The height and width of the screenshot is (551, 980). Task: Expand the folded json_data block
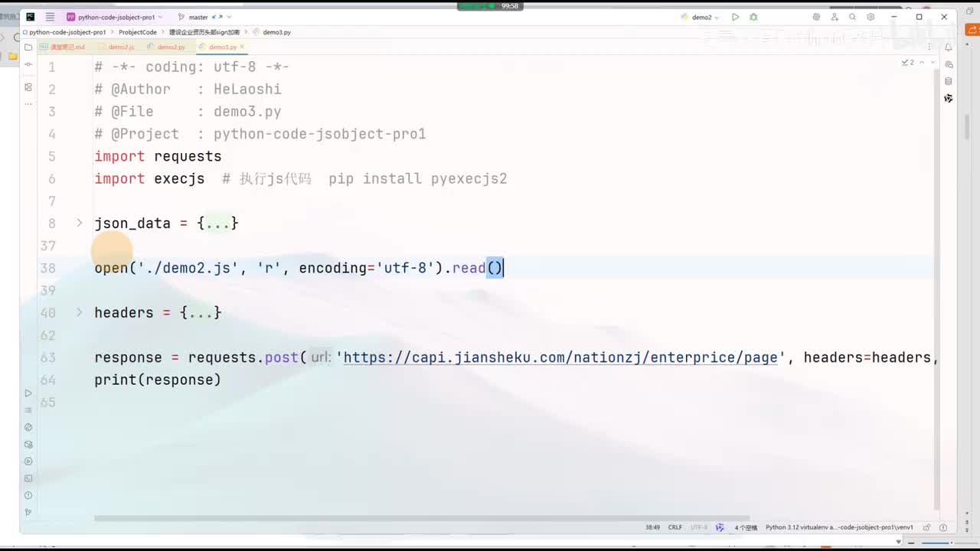(x=79, y=223)
